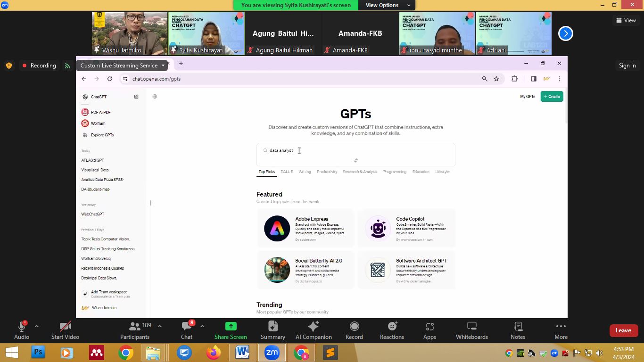Click the Windows Start button

[11, 352]
